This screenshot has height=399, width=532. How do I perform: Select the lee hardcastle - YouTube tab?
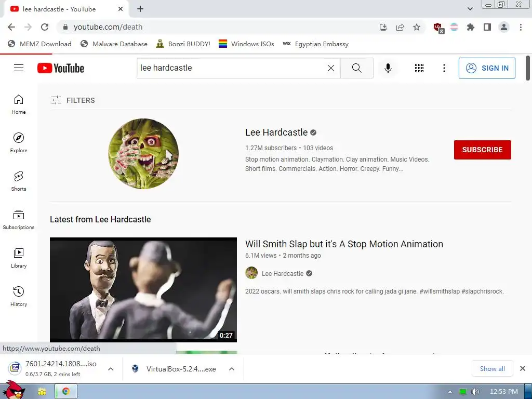click(66, 9)
